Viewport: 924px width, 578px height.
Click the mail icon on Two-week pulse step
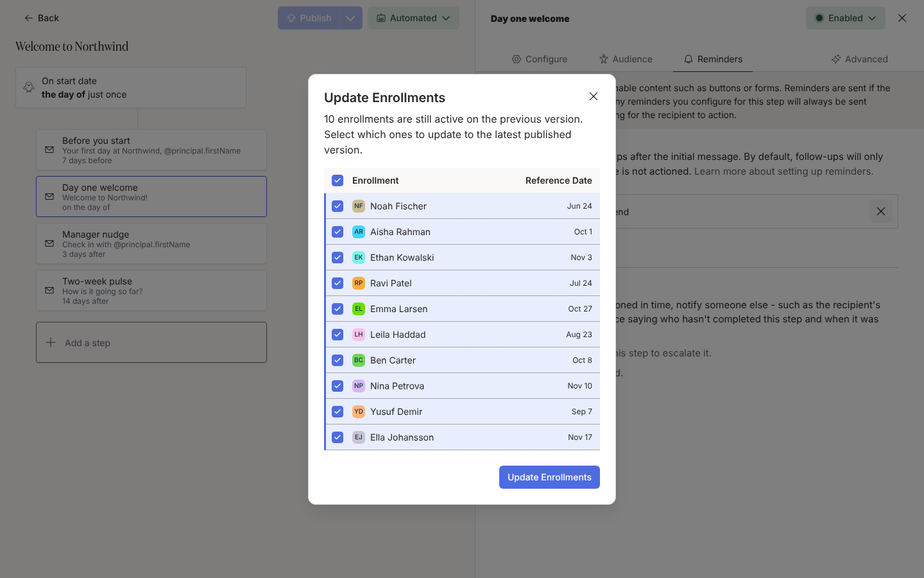49,290
